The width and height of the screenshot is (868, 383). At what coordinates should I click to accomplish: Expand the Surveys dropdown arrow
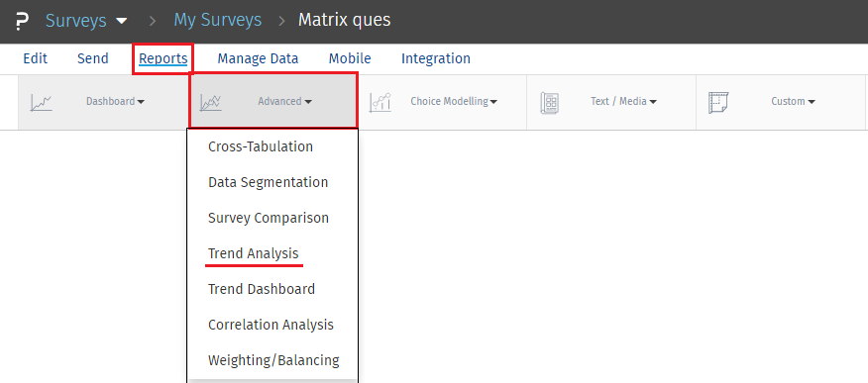pos(121,22)
